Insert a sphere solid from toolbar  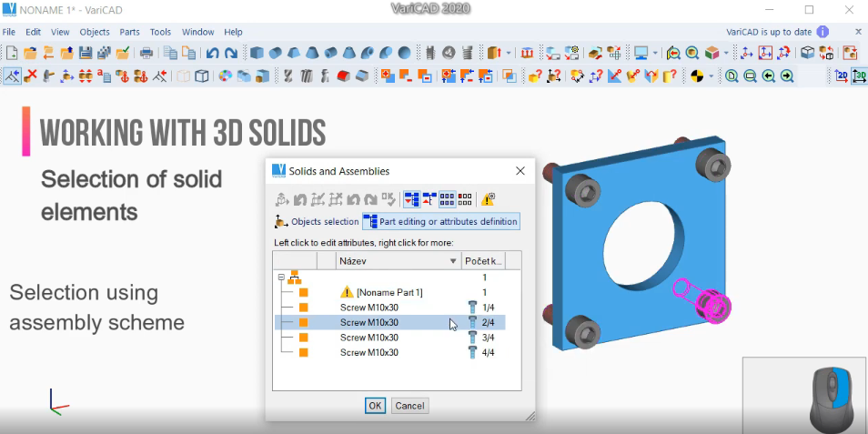pyautogui.click(x=404, y=53)
